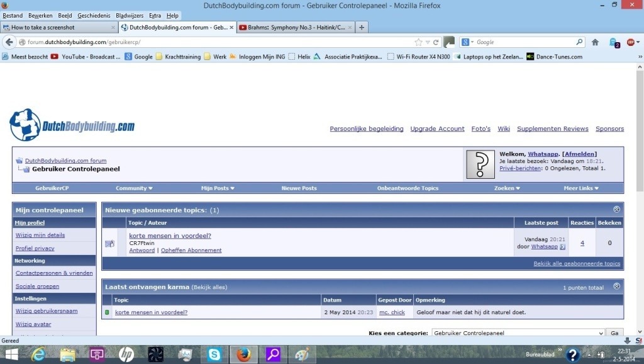Bookmark this page with the star icon
Screen dimensions: 644x364
pos(418,42)
